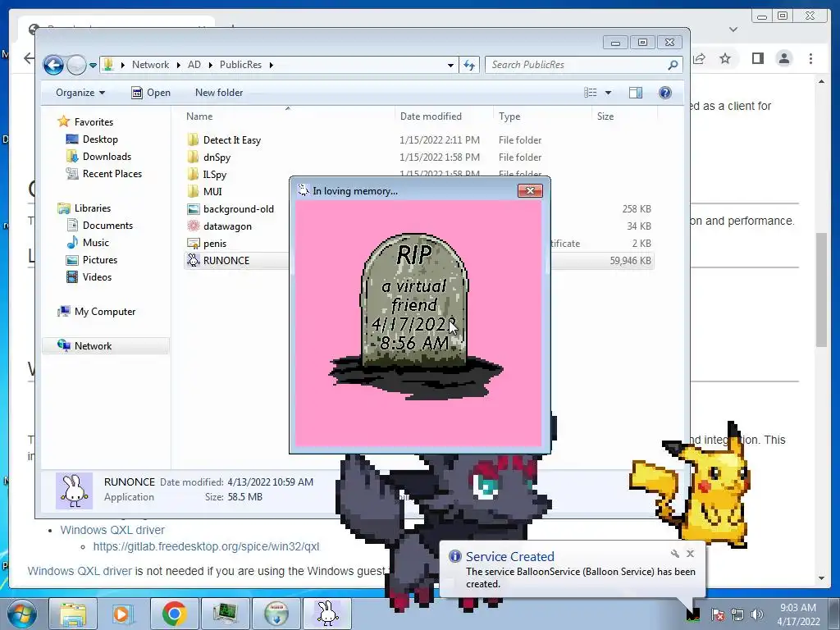
Task: Select Documents library
Action: [99, 226]
